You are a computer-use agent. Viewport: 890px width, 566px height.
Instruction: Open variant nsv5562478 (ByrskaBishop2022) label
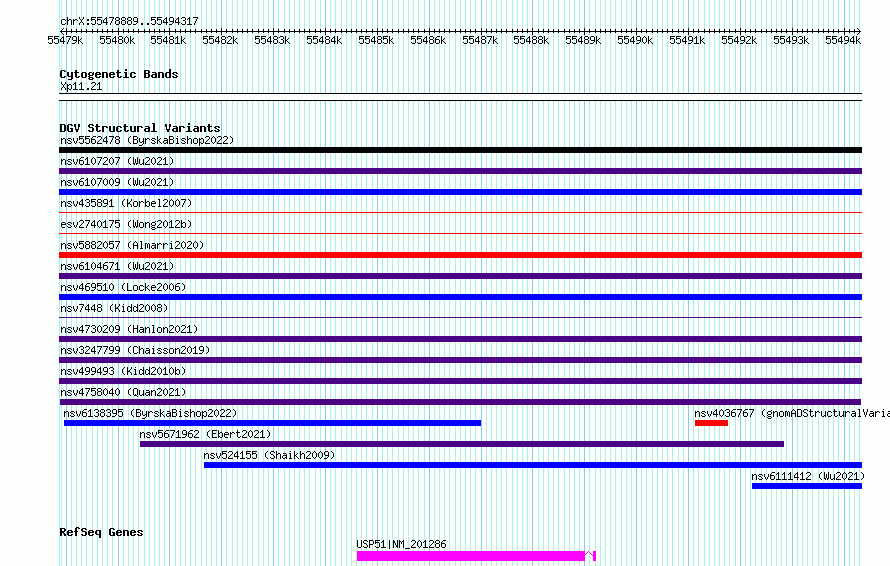tap(147, 140)
